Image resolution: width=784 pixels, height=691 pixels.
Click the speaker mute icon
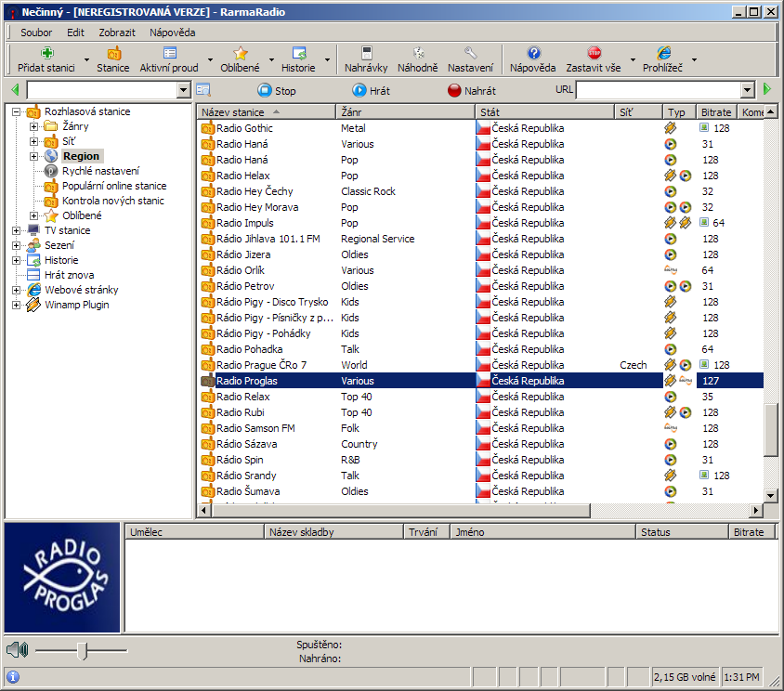click(18, 650)
